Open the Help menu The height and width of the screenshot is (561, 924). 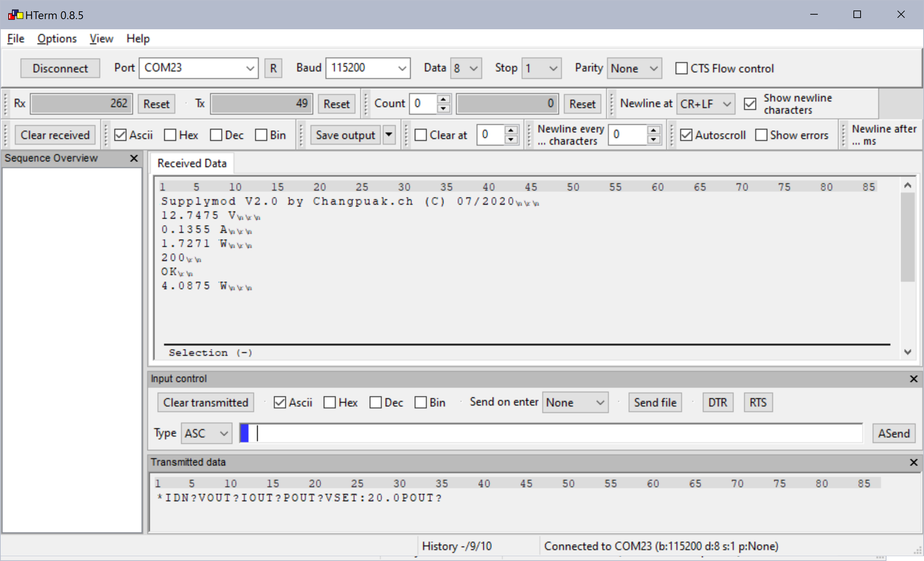138,39
